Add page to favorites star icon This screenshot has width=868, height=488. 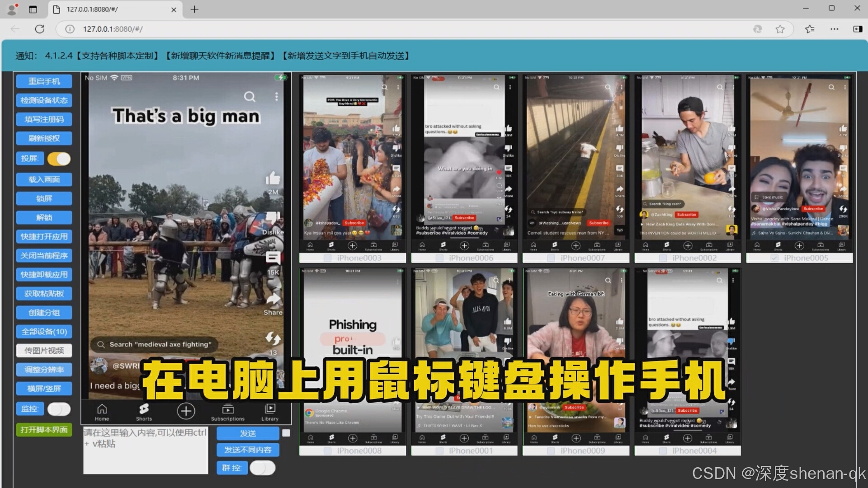780,29
